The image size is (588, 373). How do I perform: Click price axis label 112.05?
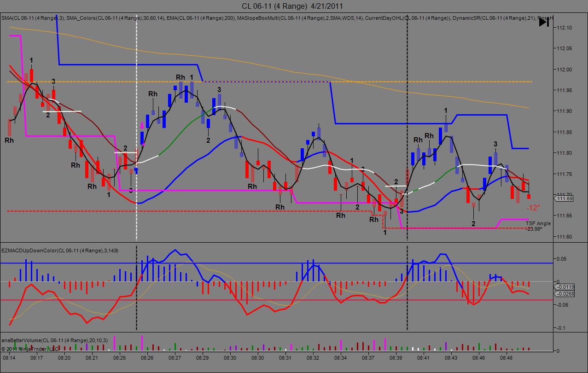point(564,48)
